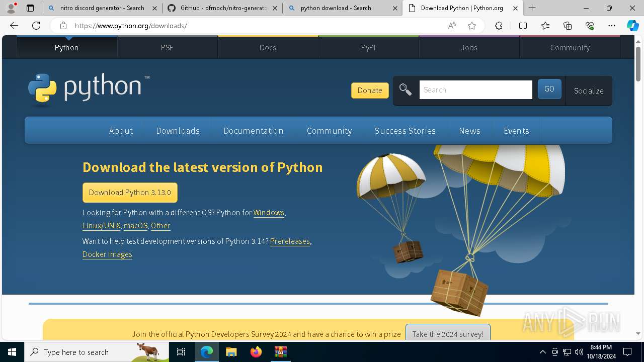Image resolution: width=644 pixels, height=362 pixels.
Task: Toggle the Read aloud icon
Action: coord(452,26)
